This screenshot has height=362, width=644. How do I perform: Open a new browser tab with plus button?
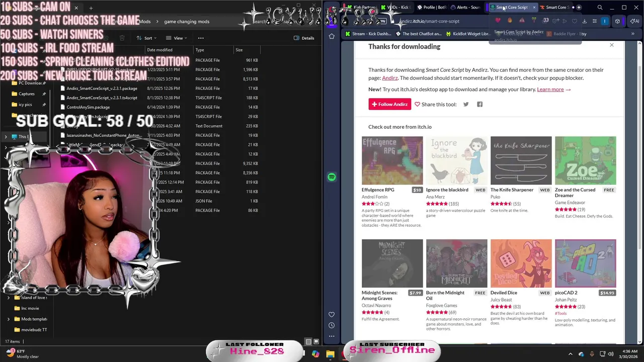pos(579,8)
